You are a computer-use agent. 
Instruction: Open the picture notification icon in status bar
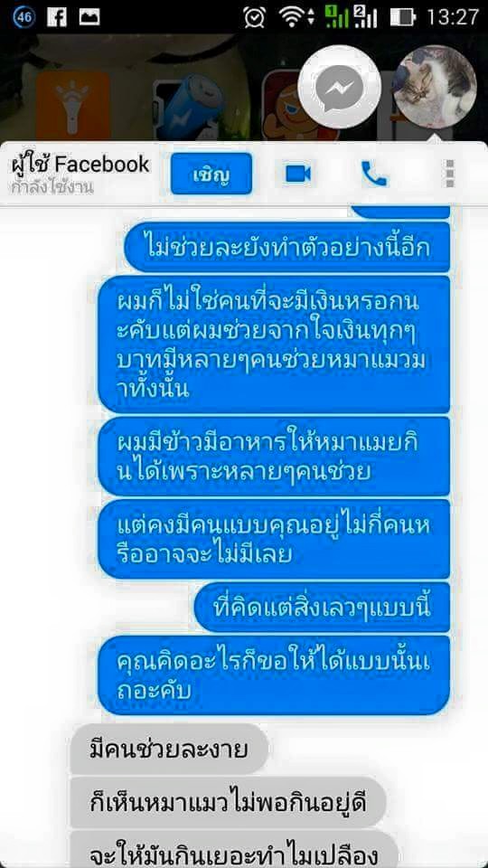89,17
